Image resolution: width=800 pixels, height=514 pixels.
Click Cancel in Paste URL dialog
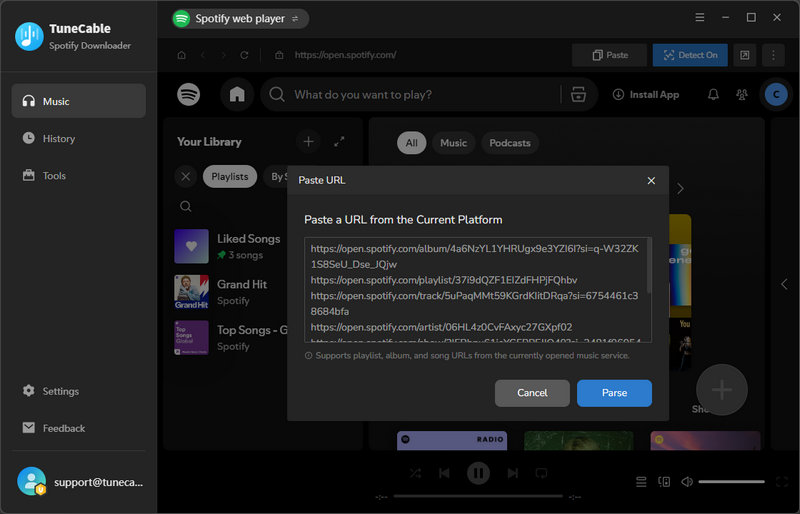(x=532, y=393)
